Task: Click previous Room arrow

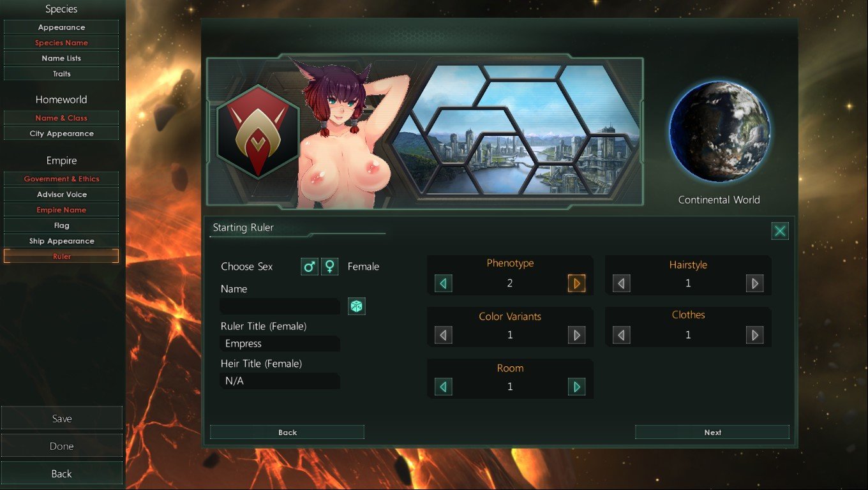Action: click(444, 387)
